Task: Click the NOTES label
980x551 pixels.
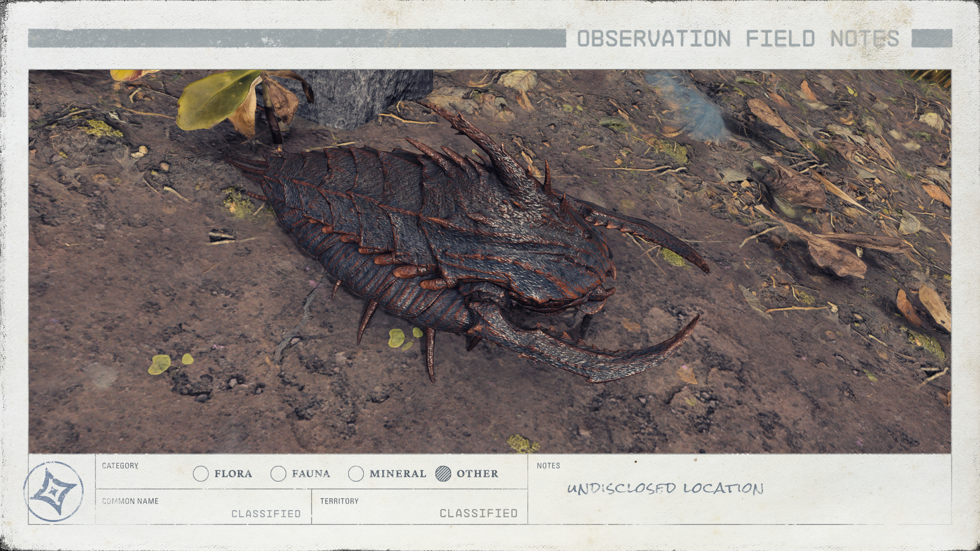Action: (x=548, y=466)
